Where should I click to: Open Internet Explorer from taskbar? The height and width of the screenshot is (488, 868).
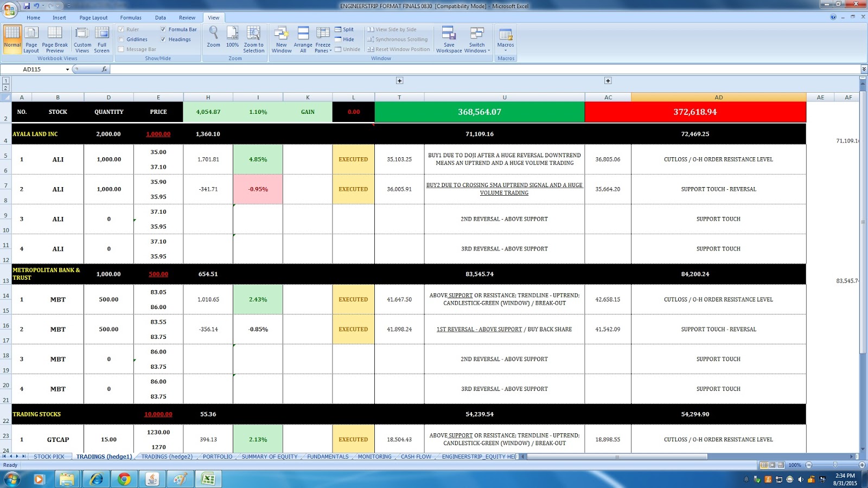point(96,479)
